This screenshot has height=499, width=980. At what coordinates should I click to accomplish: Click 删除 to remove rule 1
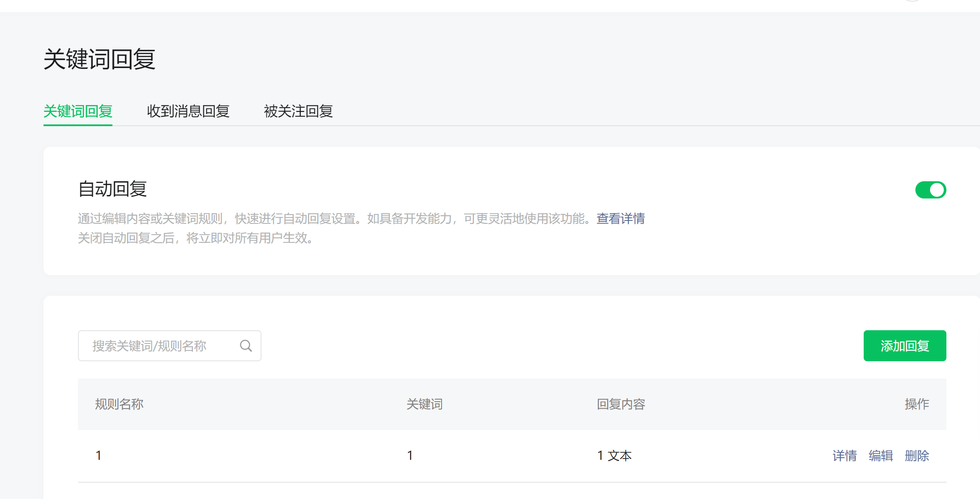pos(917,456)
